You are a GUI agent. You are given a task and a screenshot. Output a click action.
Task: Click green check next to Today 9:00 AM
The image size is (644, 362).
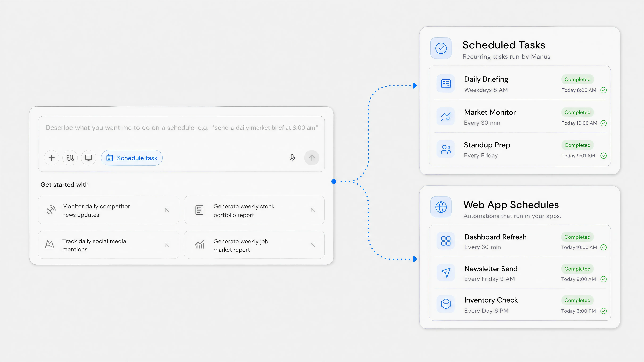604,279
